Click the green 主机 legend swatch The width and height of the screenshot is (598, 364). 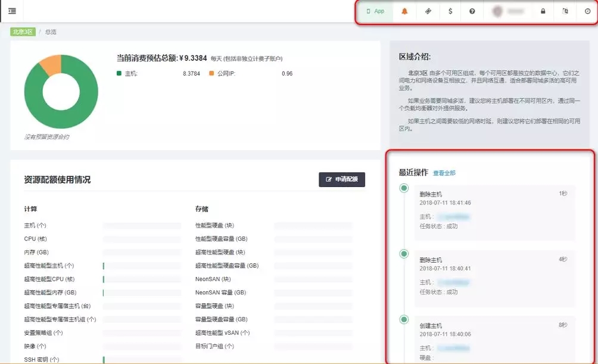pos(119,73)
